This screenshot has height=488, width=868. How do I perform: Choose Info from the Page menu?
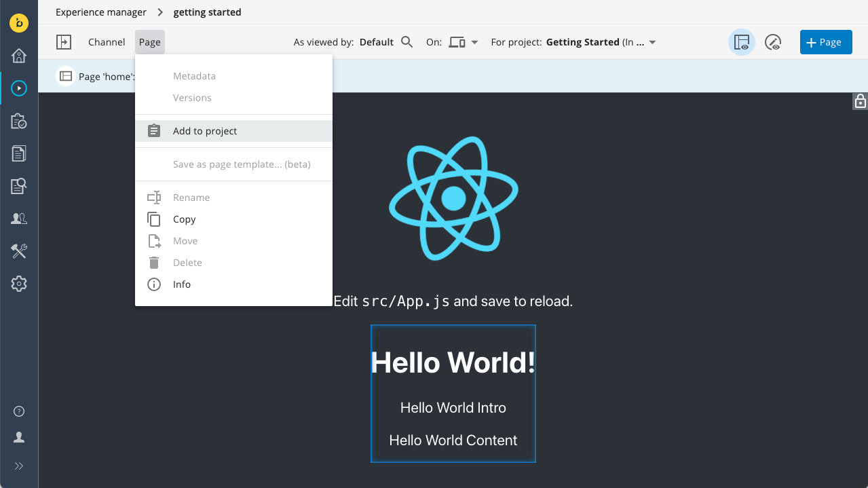(233, 284)
